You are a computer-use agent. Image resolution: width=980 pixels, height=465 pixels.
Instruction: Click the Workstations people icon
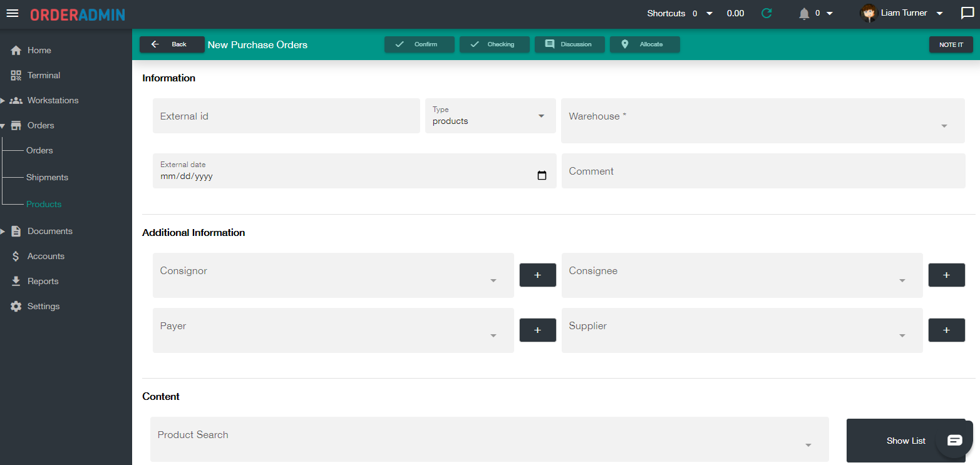[x=16, y=100]
